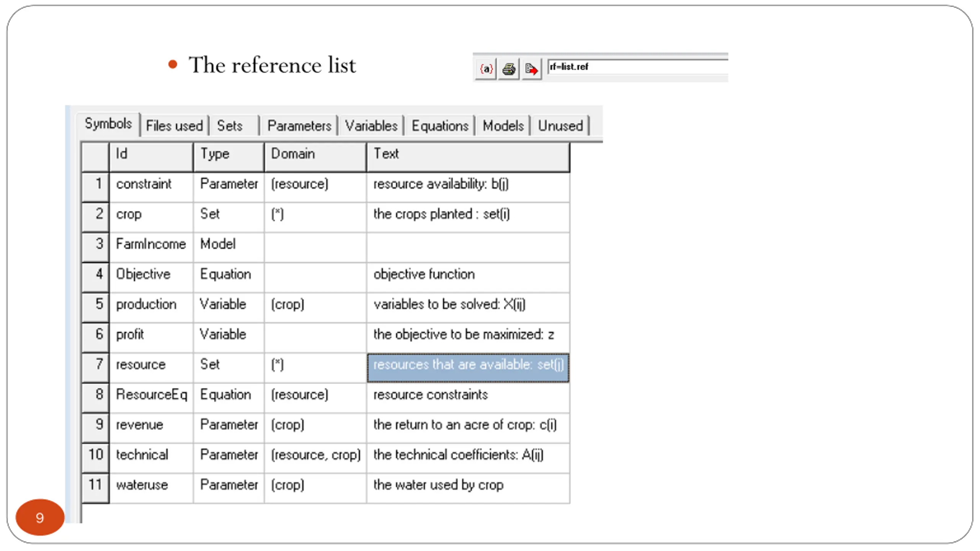Select the 'crop' Id cell
980x551 pixels.
coord(151,217)
